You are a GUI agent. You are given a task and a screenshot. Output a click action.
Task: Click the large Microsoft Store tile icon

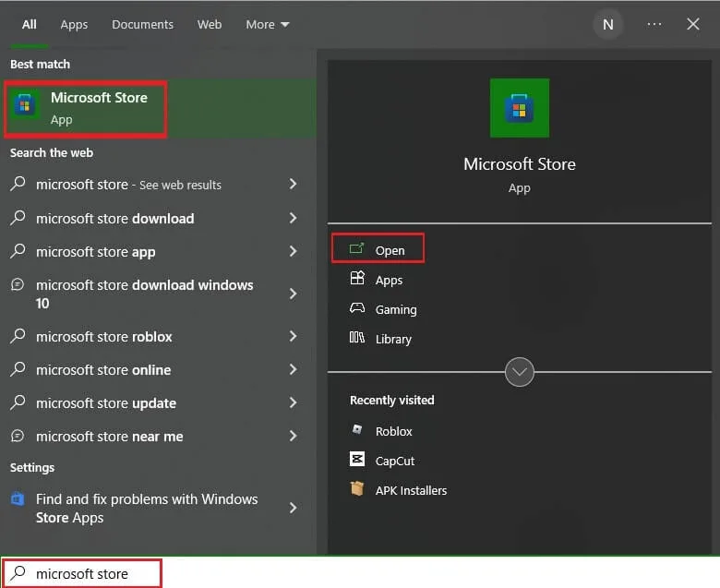pyautogui.click(x=520, y=108)
